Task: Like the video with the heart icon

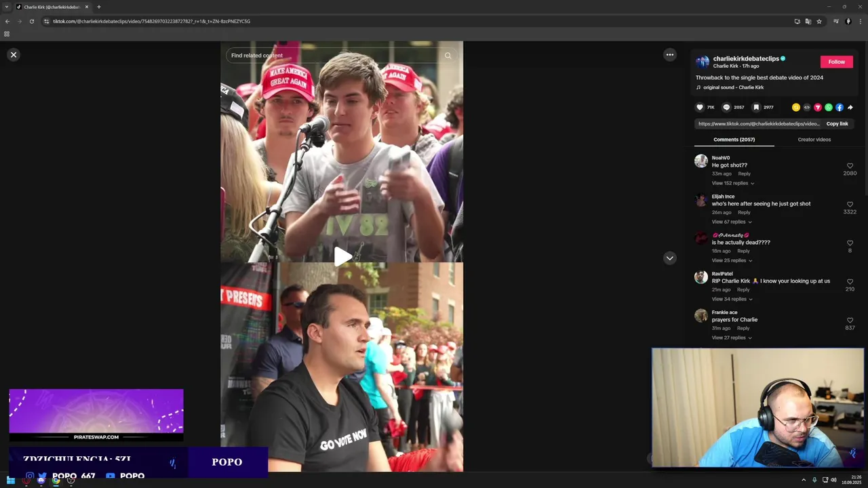Action: [x=700, y=107]
